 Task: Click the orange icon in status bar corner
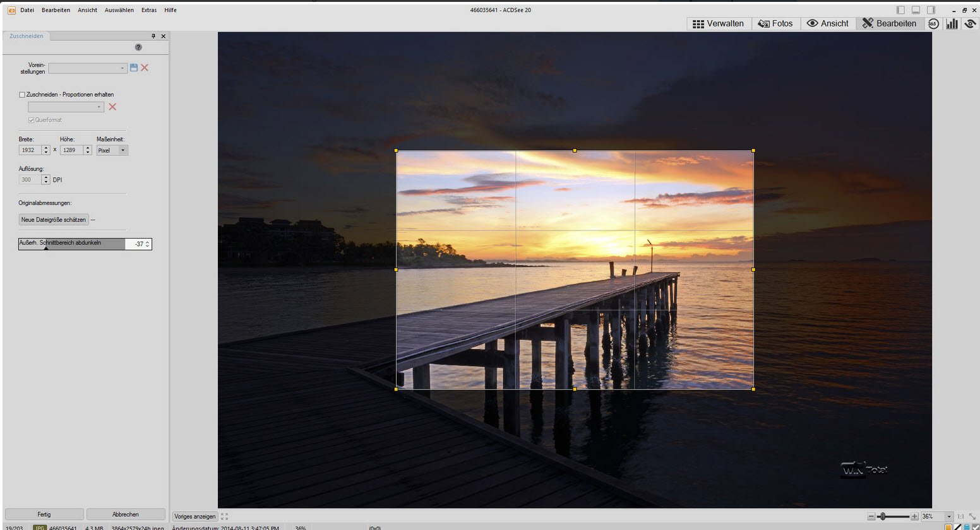(x=948, y=527)
